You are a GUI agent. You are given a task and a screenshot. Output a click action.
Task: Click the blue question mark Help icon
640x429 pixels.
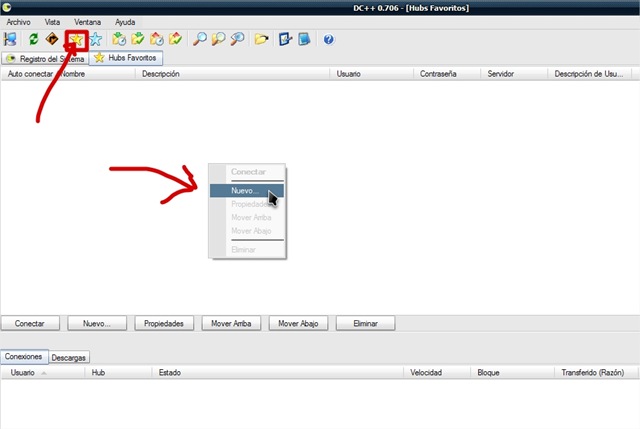pos(329,39)
